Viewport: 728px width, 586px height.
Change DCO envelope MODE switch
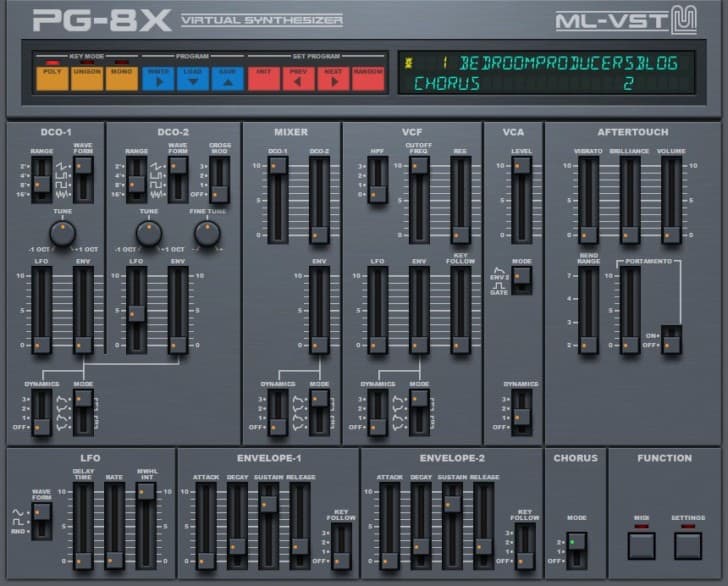83,413
